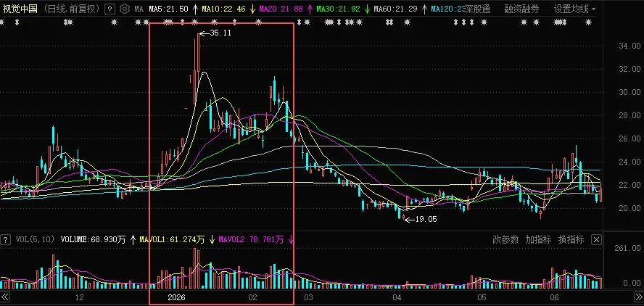This screenshot has width=644, height=306.
Task: Select the MA20:21.88 value
Action: (x=280, y=9)
